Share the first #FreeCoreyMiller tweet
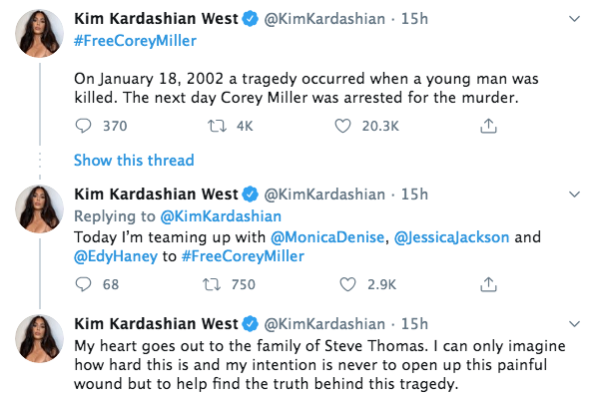Image resolution: width=595 pixels, height=398 pixels. pyautogui.click(x=488, y=126)
